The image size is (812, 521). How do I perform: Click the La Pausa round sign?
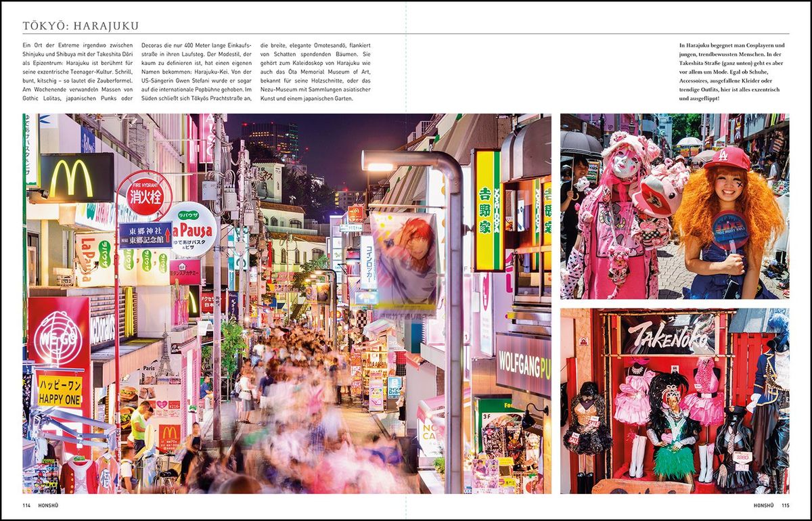click(191, 229)
